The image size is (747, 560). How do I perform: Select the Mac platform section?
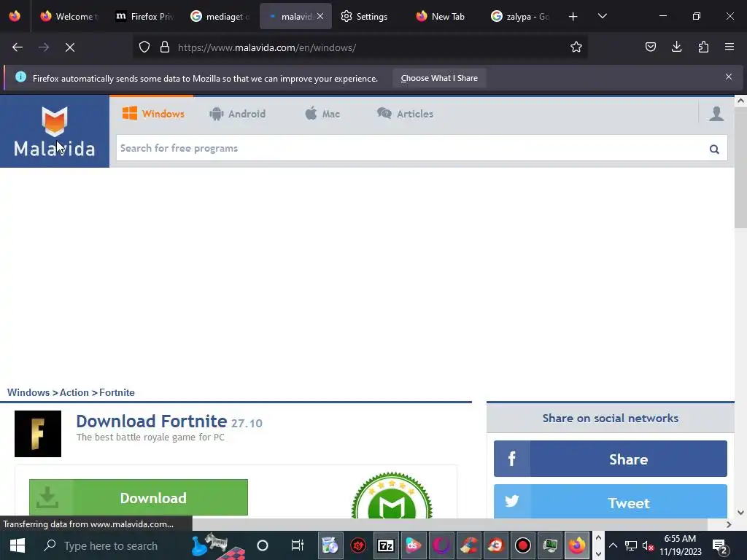pyautogui.click(x=322, y=114)
